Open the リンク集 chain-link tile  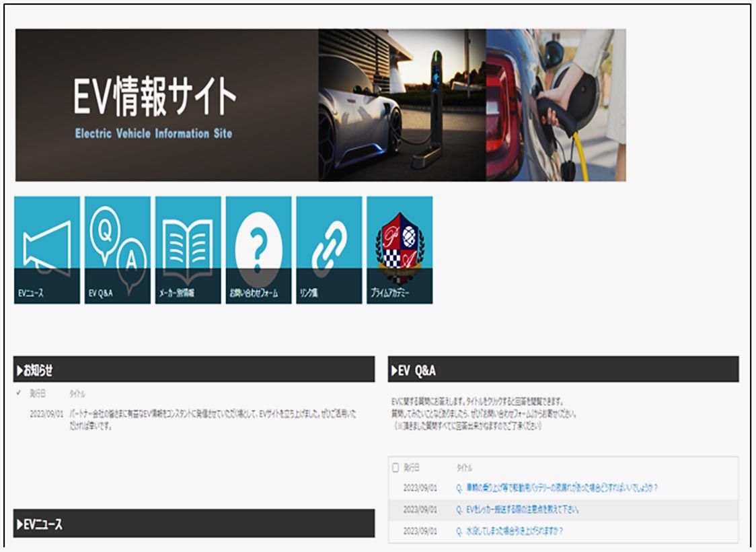tap(329, 250)
